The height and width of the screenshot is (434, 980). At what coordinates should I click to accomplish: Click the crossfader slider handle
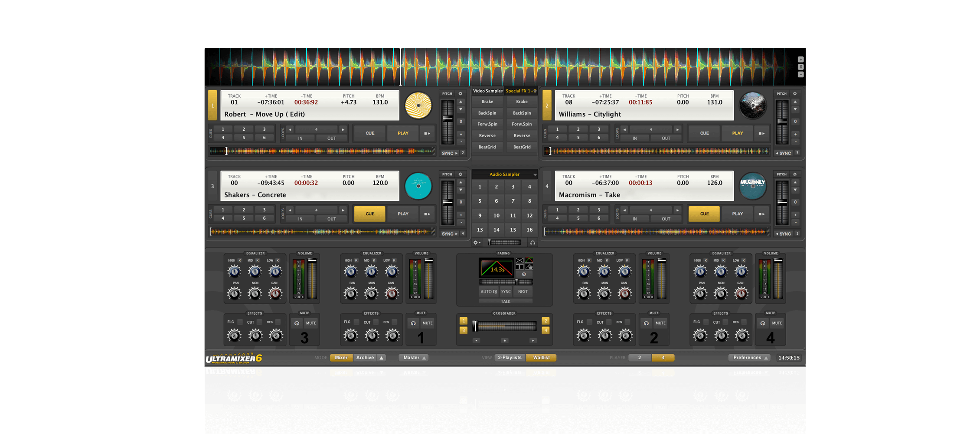coord(475,326)
